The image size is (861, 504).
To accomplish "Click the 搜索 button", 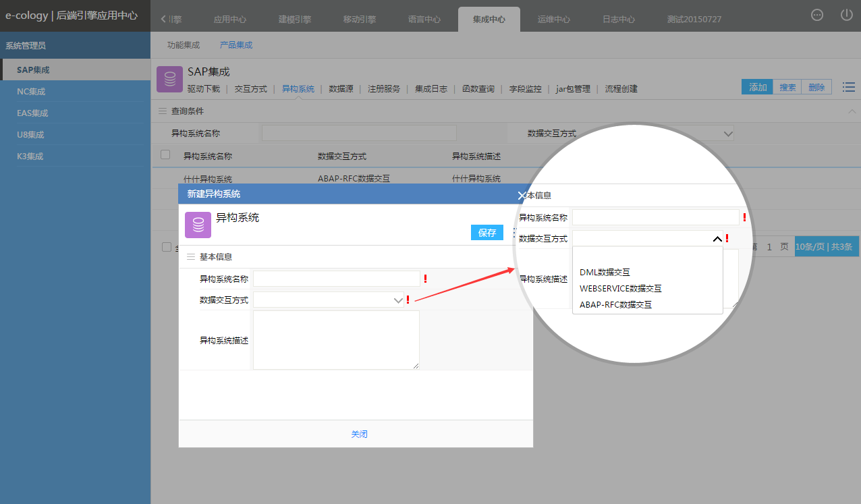I will pyautogui.click(x=787, y=87).
